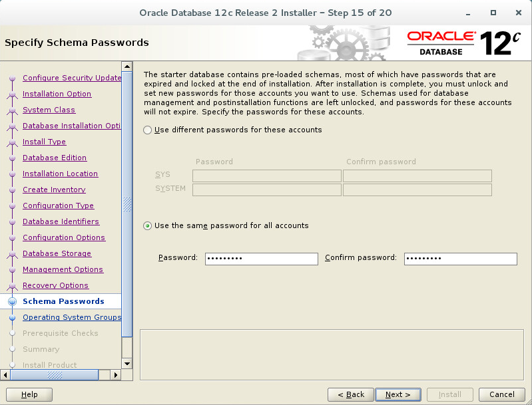
Task: Click the Password field for all accounts
Action: 261,259
